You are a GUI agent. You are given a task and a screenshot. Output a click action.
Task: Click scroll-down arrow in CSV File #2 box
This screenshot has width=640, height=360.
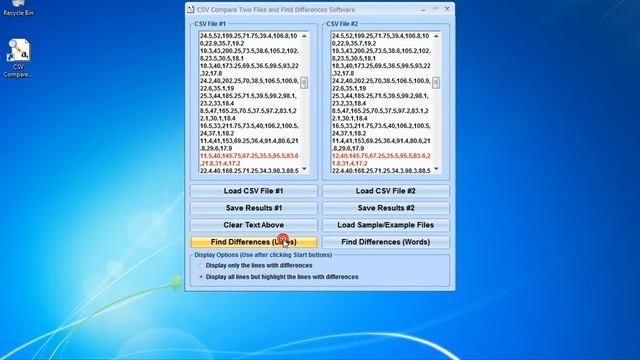(x=436, y=169)
